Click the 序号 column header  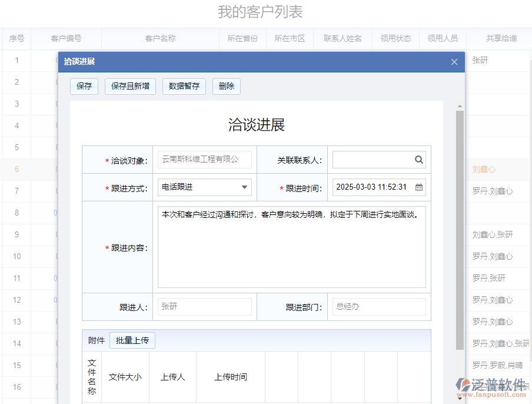tap(16, 39)
